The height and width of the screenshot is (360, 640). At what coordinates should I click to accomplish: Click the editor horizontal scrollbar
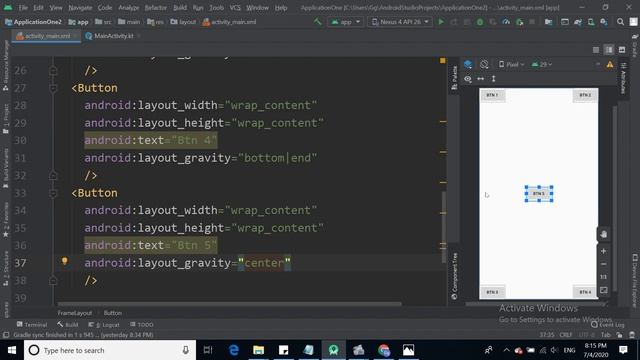coord(230,304)
